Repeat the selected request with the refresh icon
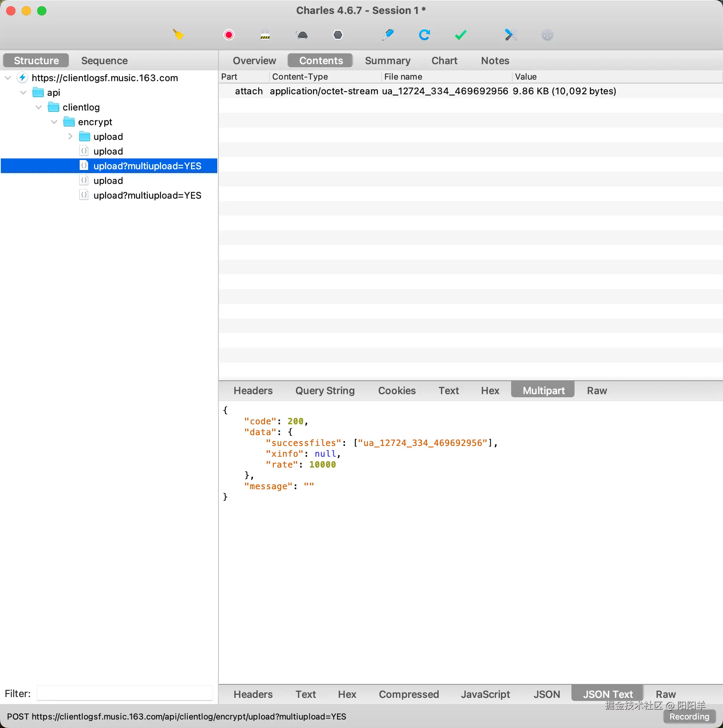Screen dimensions: 723x728 pyautogui.click(x=424, y=35)
